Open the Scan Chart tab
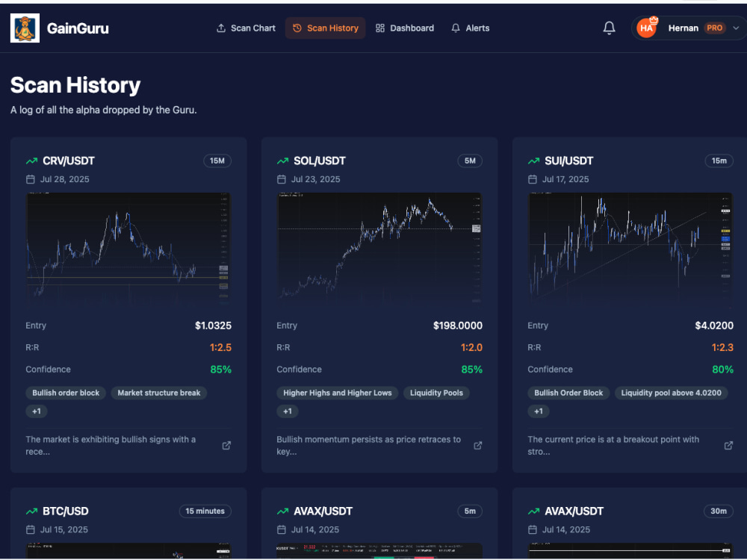Screen dimensions: 747x560 [x=246, y=28]
